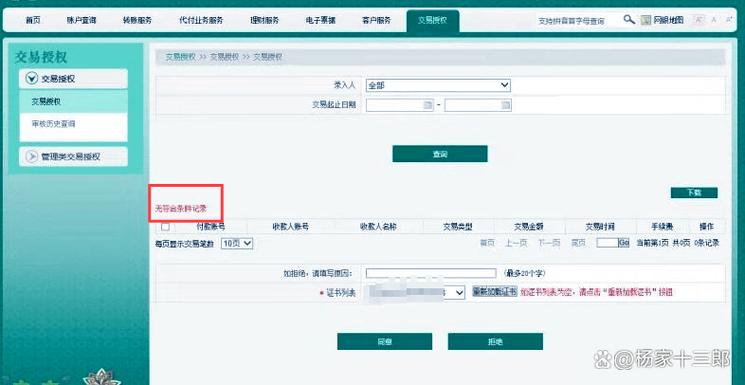Focus the pinyin search box
This screenshot has height=385, width=745.
tap(577, 21)
